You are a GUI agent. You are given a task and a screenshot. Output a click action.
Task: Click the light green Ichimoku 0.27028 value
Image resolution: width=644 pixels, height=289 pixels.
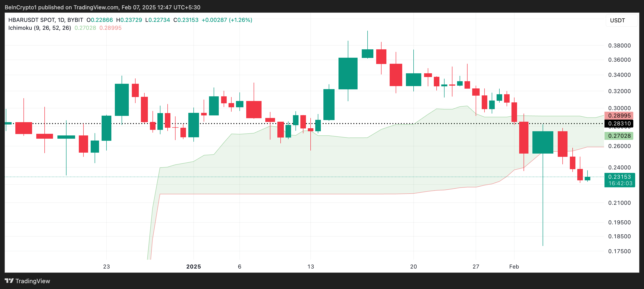[85, 28]
